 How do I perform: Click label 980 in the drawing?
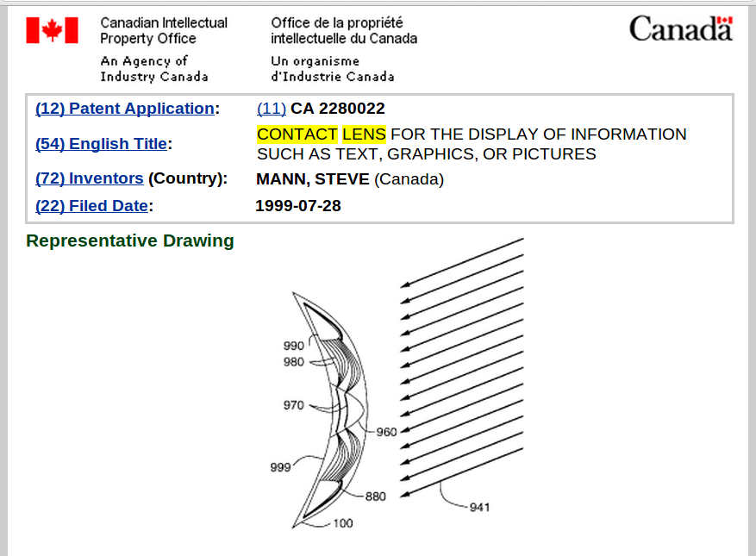[294, 362]
